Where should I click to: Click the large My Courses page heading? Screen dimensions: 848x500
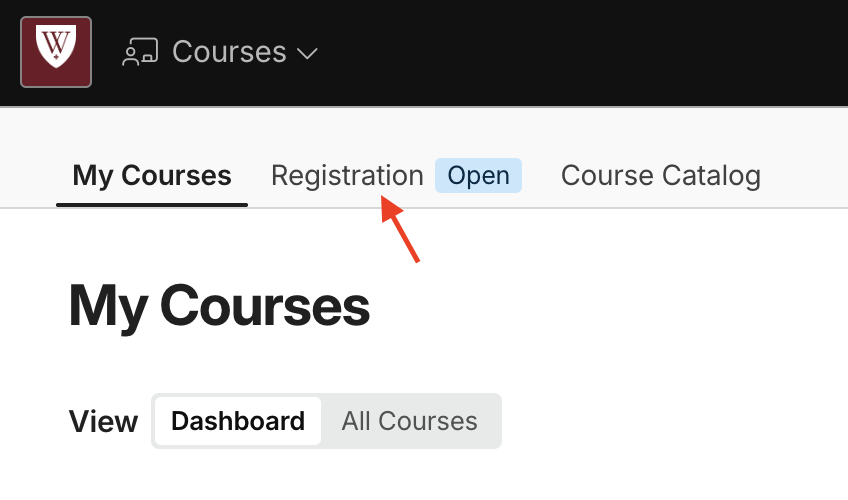click(x=219, y=306)
